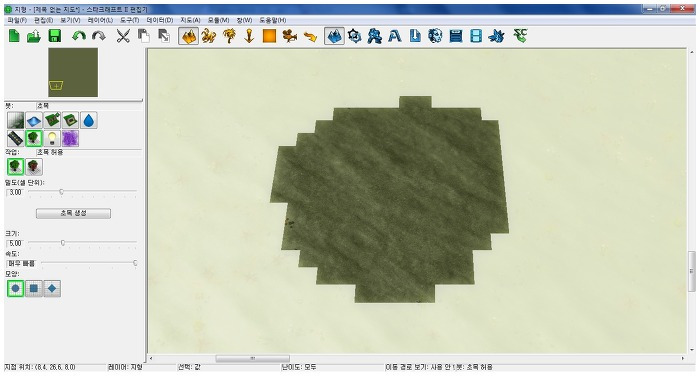Click the horizontal scrollbar thumb
The image size is (700, 376).
pyautogui.click(x=252, y=359)
